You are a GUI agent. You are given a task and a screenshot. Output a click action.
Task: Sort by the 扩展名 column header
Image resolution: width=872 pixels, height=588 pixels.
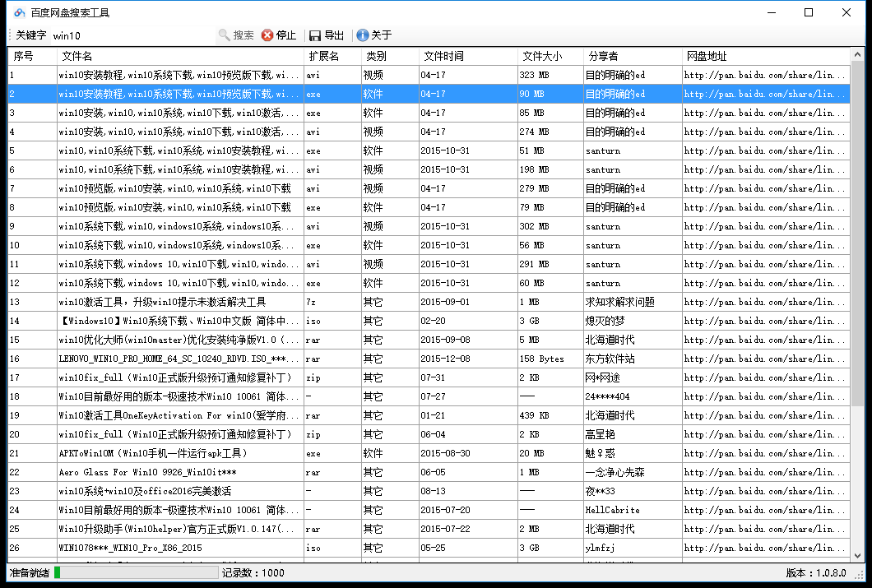(x=332, y=56)
